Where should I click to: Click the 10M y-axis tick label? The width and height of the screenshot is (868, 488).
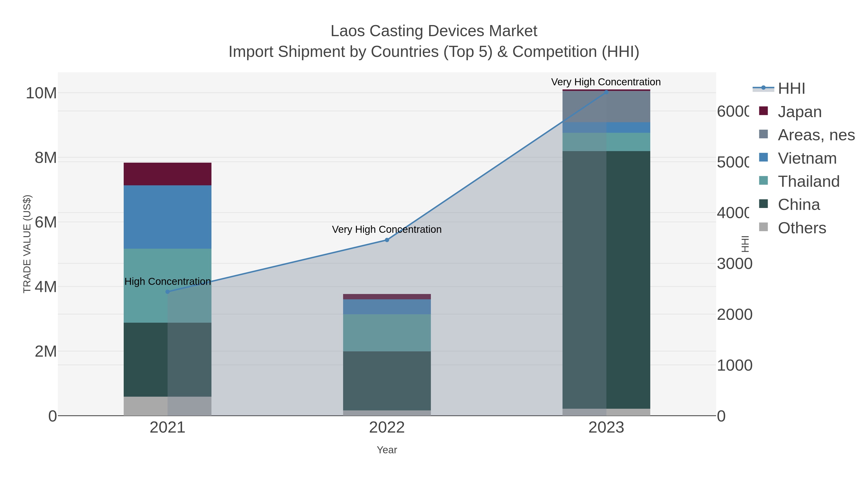(41, 93)
